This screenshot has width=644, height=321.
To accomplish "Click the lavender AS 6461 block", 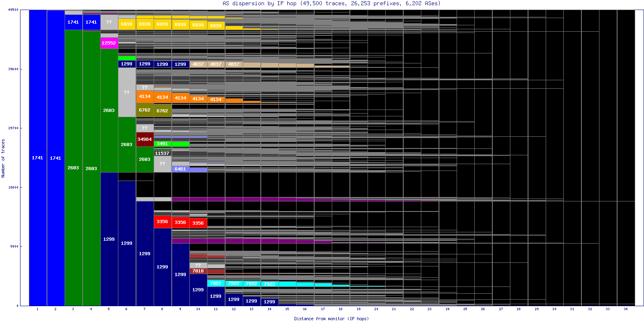I will coord(181,169).
